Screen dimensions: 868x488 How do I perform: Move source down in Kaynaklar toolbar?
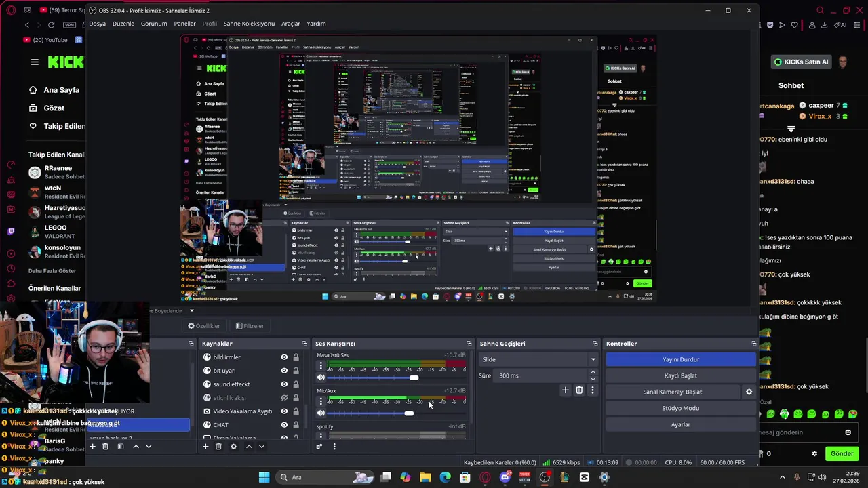point(262,446)
